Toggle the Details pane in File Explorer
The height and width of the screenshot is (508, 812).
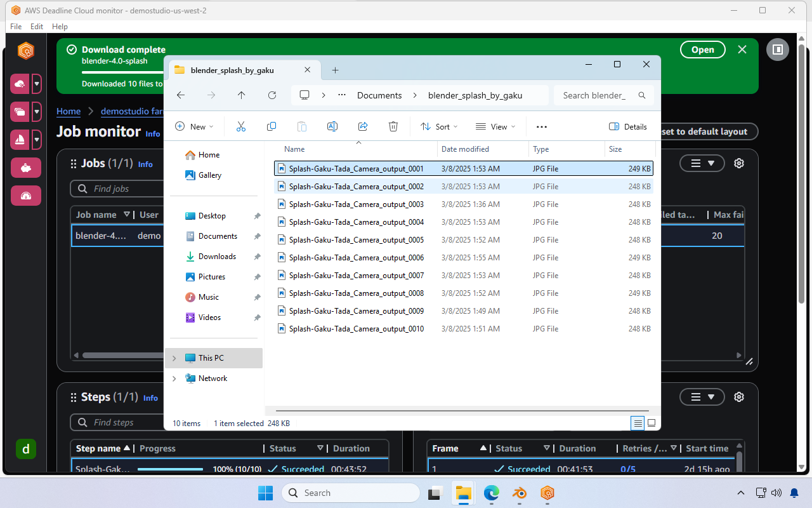tap(628, 126)
